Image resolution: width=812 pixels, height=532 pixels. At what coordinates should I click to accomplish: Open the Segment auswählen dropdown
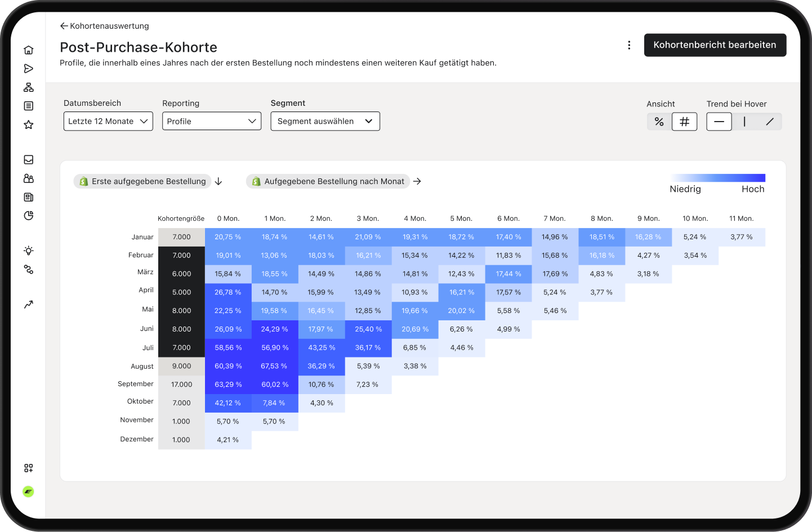pyautogui.click(x=325, y=121)
